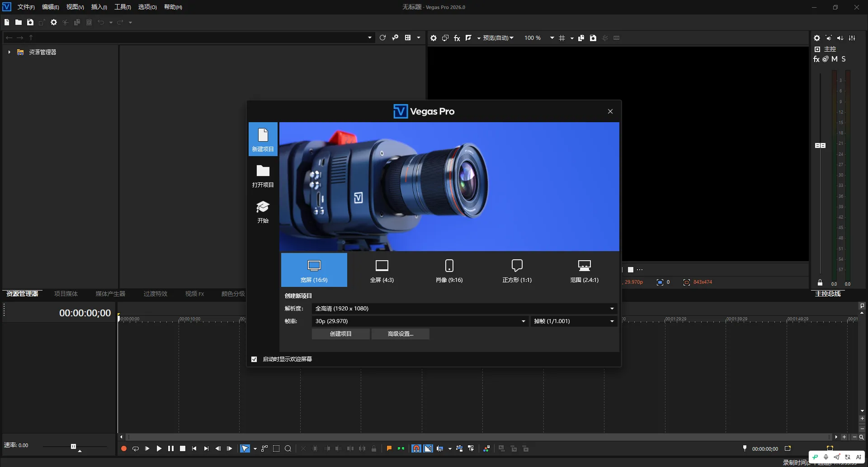Insert a green region
868x467 pixels.
[x=401, y=448]
